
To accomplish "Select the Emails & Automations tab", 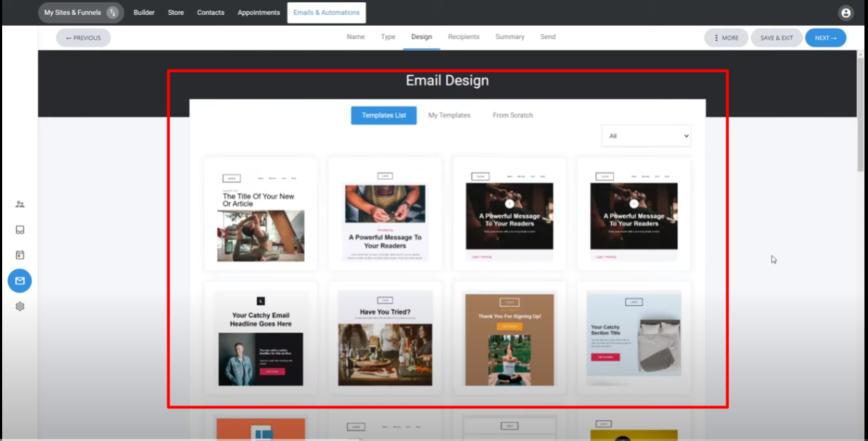I will [327, 13].
